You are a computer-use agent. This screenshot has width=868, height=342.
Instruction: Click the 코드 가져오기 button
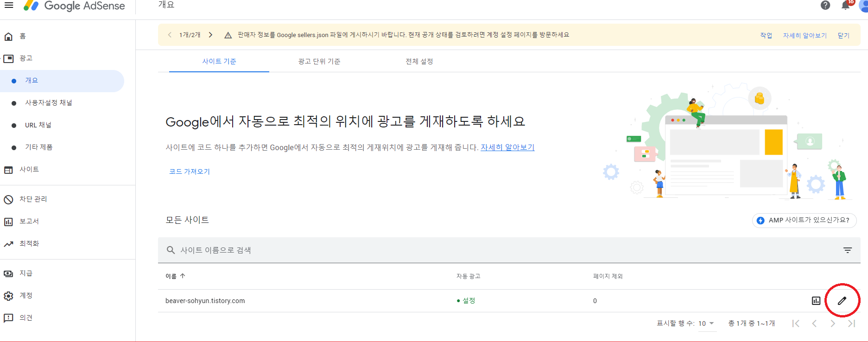click(x=190, y=171)
